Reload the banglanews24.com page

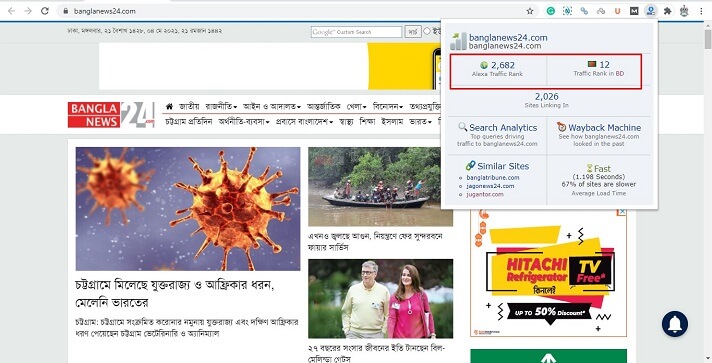click(x=44, y=11)
